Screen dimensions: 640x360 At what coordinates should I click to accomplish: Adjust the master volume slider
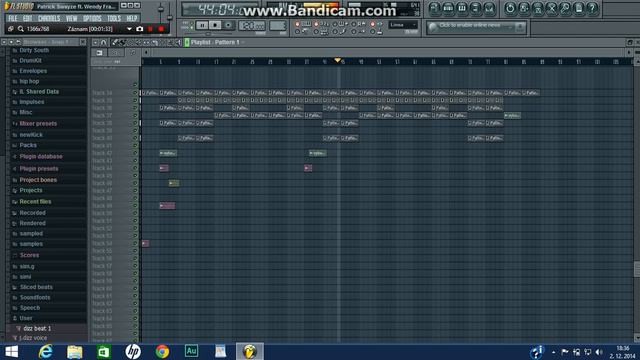(x=161, y=9)
